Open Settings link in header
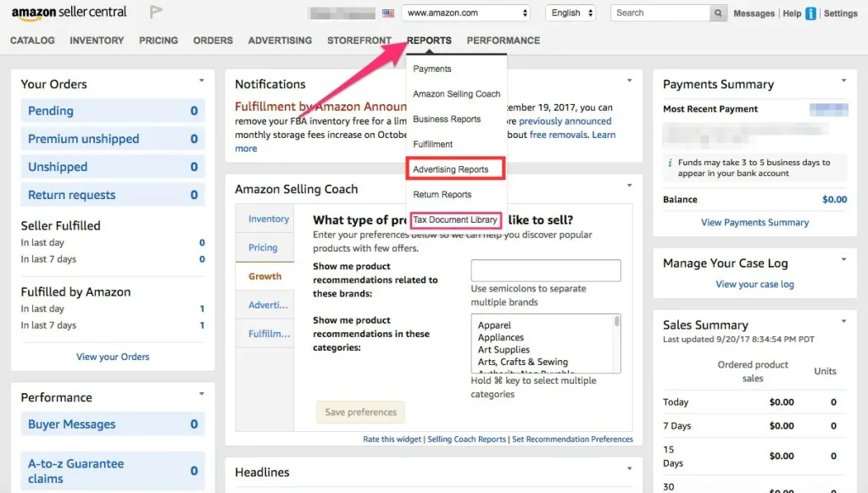868x493 pixels. click(x=840, y=14)
